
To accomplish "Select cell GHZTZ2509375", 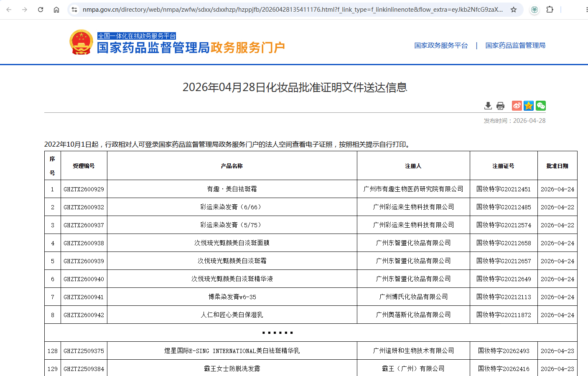I will click(84, 351).
